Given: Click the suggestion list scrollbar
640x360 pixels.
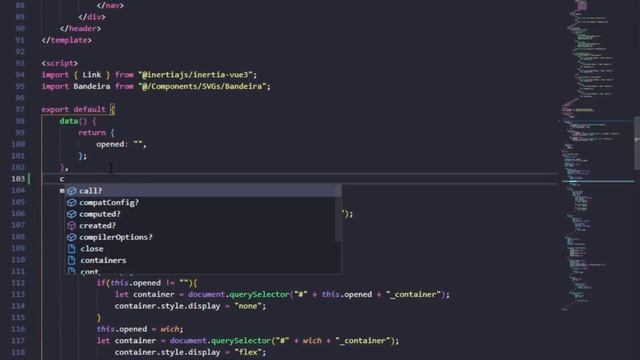Looking at the screenshot, I should tap(338, 213).
